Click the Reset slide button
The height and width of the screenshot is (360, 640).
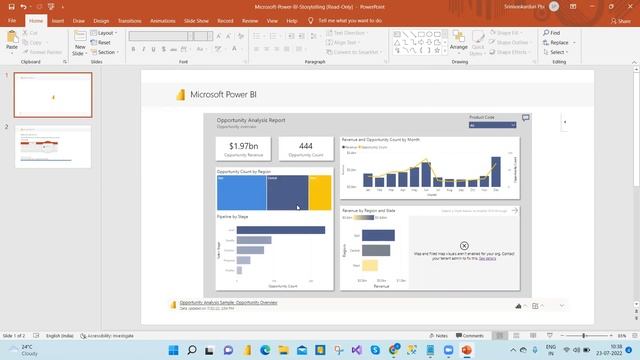[x=100, y=42]
